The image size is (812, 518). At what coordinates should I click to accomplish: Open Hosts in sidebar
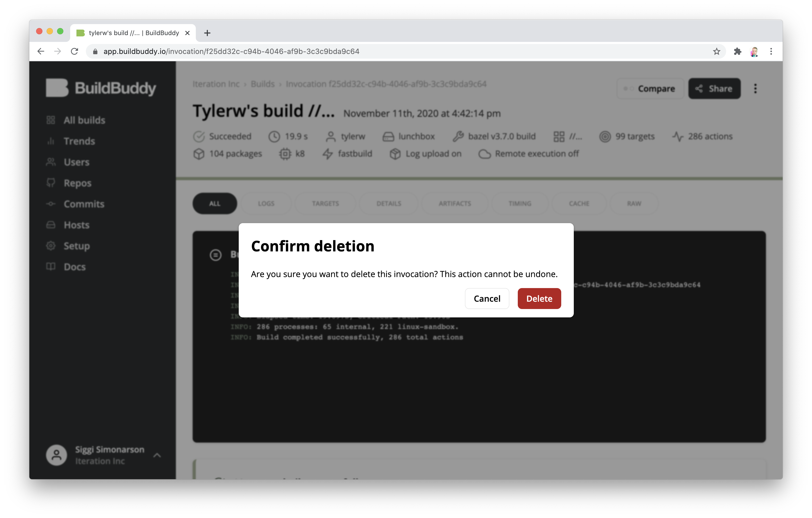coord(76,225)
